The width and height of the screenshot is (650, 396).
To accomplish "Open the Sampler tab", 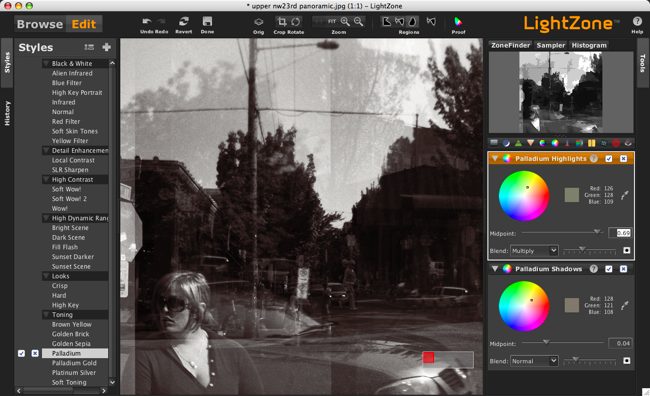I will pyautogui.click(x=551, y=45).
